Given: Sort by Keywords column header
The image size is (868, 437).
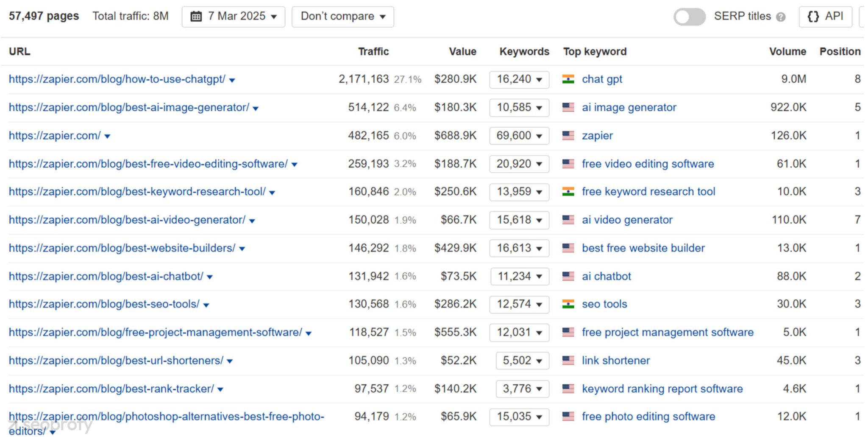Looking at the screenshot, I should click(x=524, y=51).
